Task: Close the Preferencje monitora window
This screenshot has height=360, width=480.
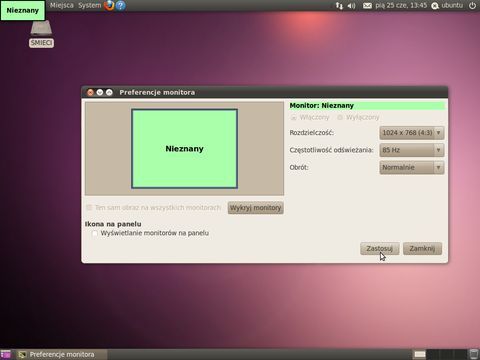Action: point(90,92)
